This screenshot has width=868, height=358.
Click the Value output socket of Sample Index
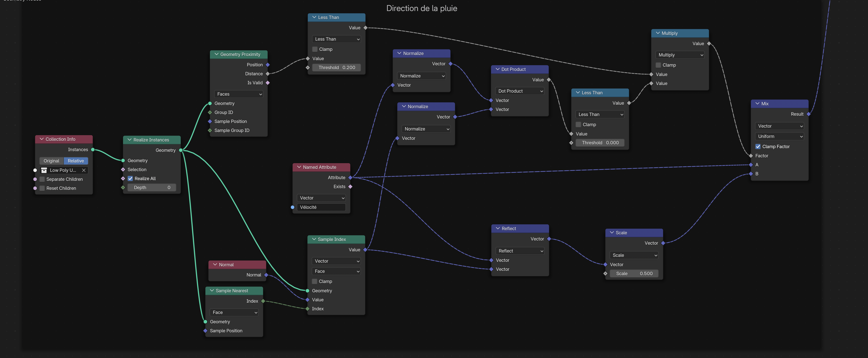click(x=365, y=250)
